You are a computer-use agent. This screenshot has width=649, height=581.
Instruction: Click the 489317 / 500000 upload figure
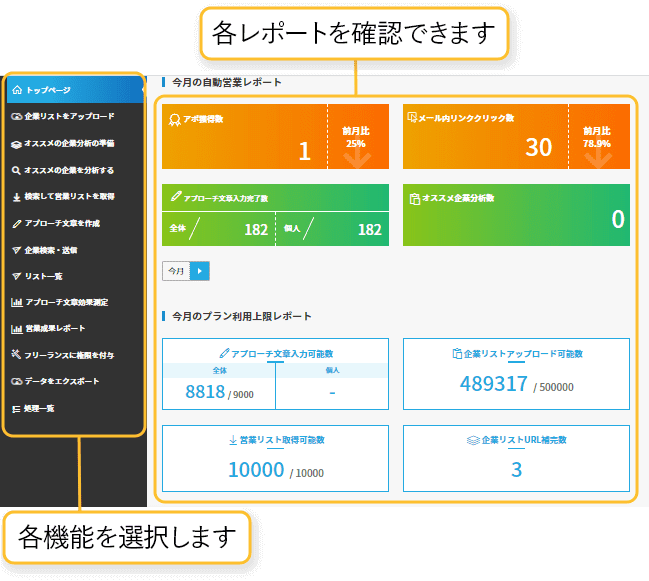click(517, 384)
